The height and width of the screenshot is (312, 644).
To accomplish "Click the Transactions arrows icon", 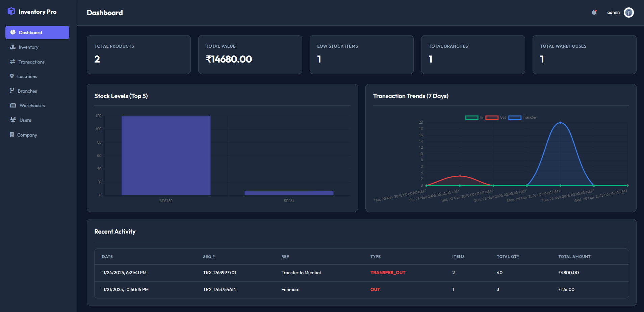I will (13, 62).
